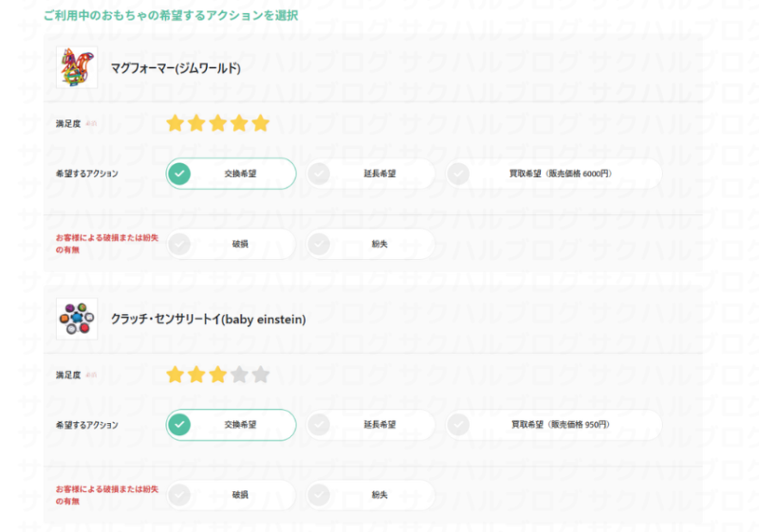Check 破損 for マグフォーマー
Viewport: 759px width, 532px height.
point(231,244)
